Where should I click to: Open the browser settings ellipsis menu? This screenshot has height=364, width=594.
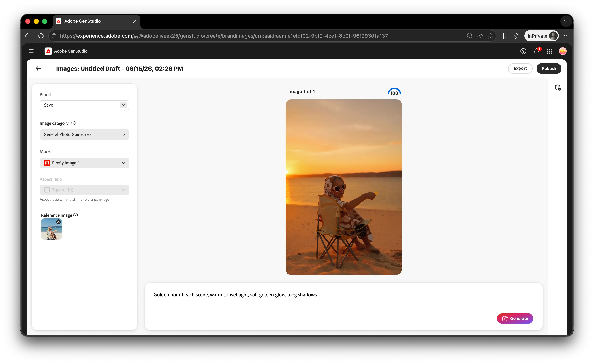coord(566,36)
